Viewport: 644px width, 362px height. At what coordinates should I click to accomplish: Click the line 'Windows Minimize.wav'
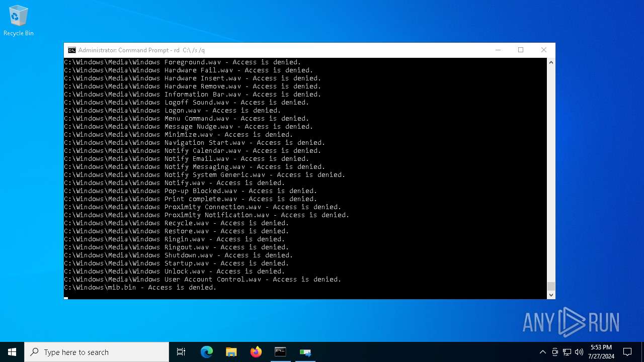tap(179, 135)
